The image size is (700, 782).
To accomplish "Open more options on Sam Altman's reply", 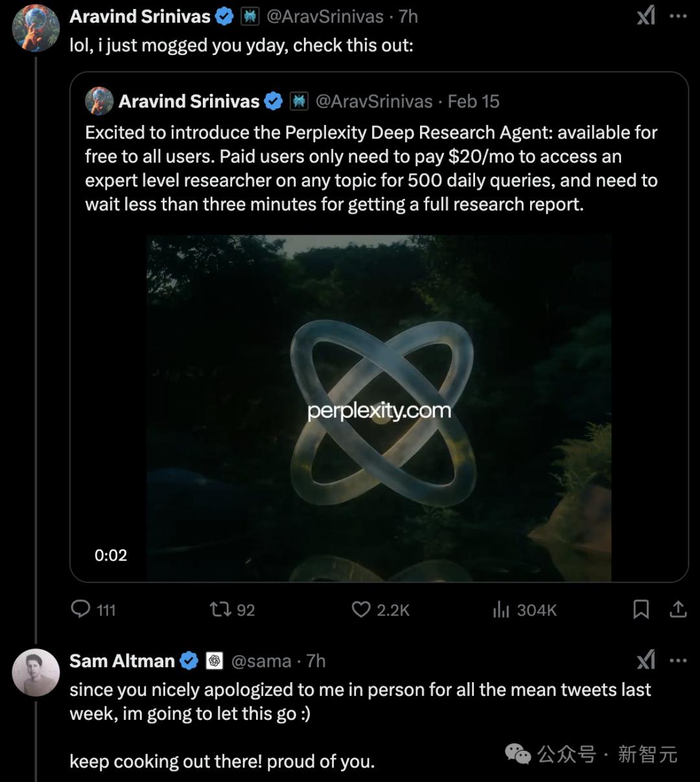I will pyautogui.click(x=678, y=661).
